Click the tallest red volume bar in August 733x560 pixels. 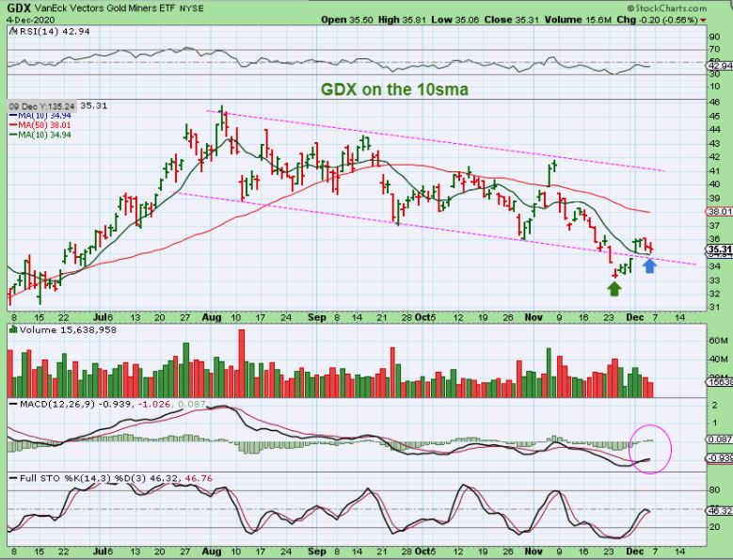[242, 363]
